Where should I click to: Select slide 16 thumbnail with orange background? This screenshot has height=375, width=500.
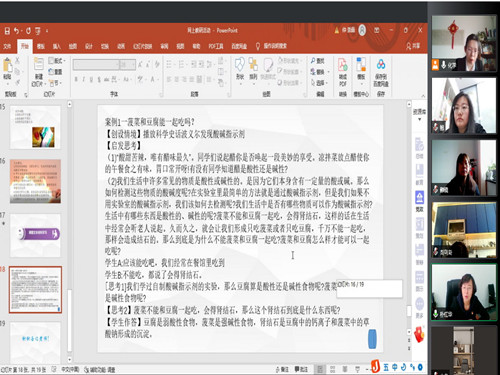click(x=35, y=181)
